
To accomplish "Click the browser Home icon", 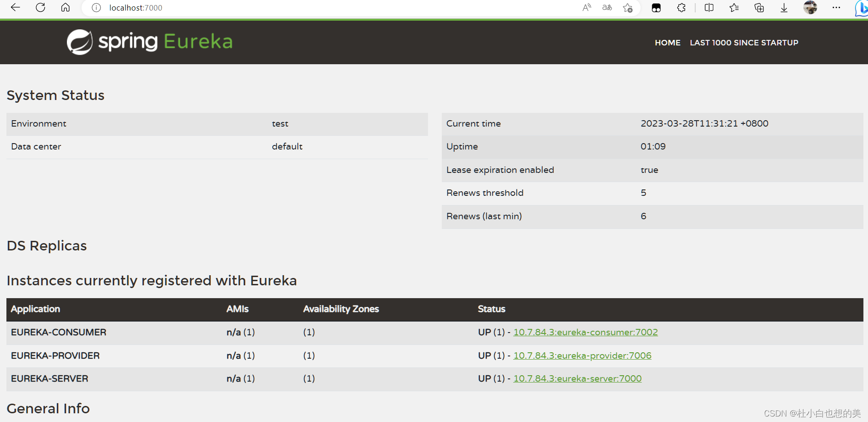I will pyautogui.click(x=65, y=8).
